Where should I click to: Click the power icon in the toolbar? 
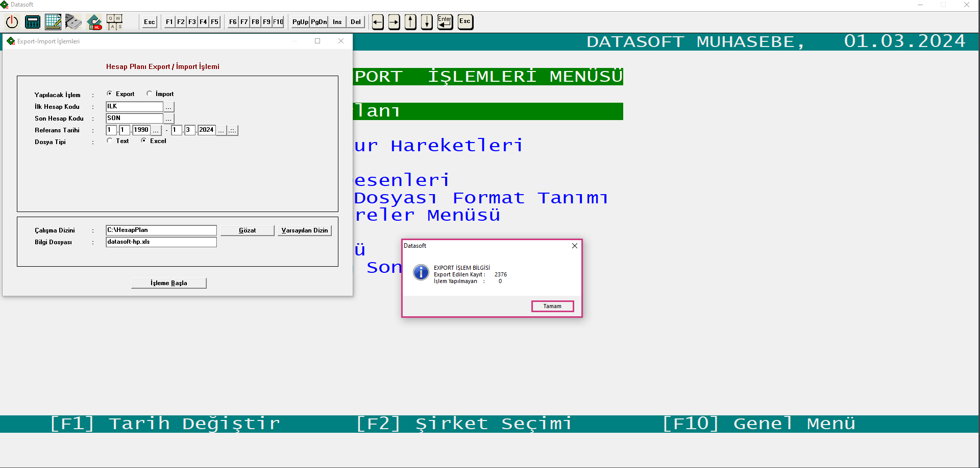coord(12,22)
